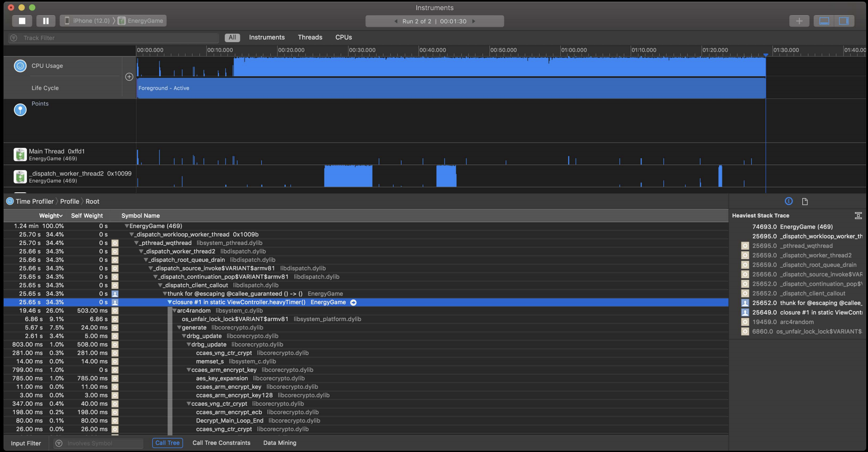Click user icon beside closure #1 in stack trace

(745, 312)
